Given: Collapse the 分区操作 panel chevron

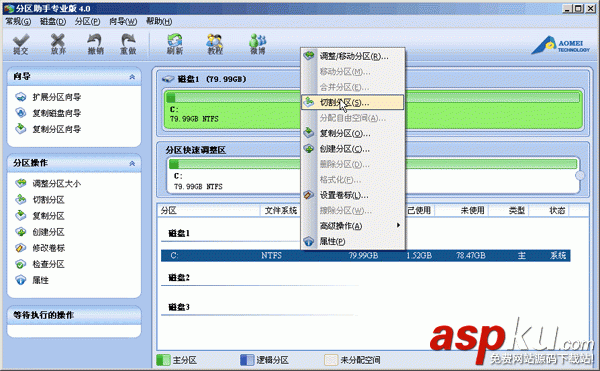Looking at the screenshot, I should (x=132, y=163).
